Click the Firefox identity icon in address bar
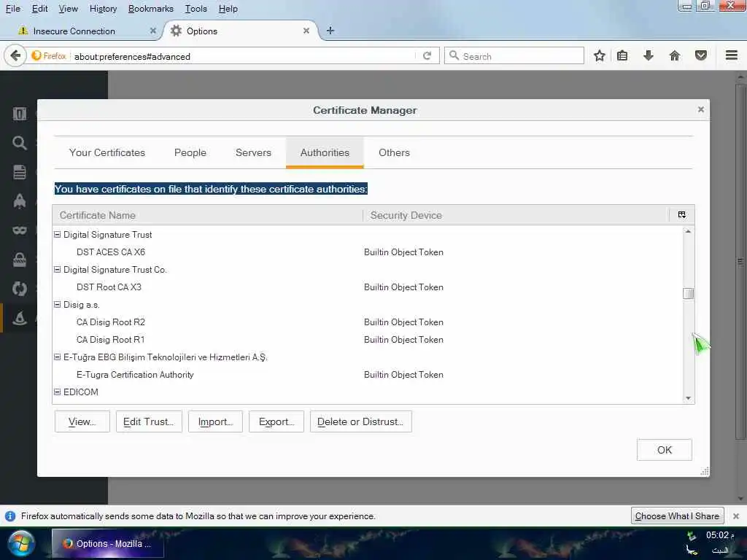Screen dimensions: 747x560 (49, 56)
